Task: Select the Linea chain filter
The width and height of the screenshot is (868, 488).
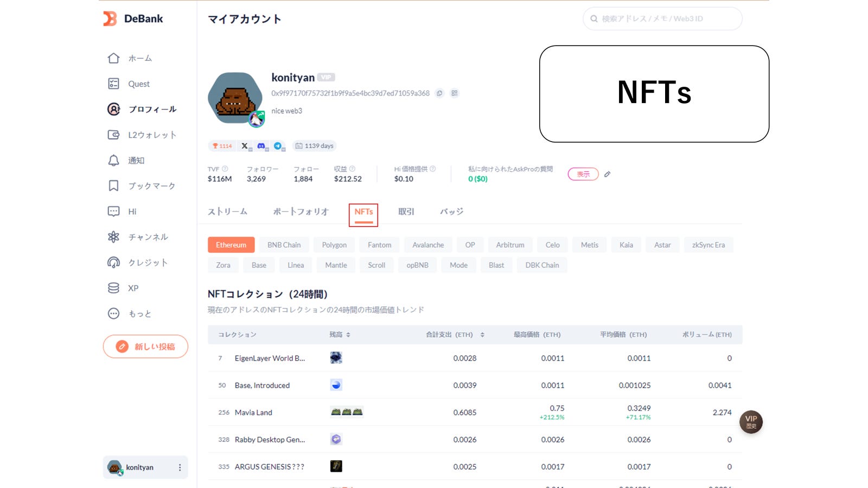Action: pyautogui.click(x=296, y=265)
